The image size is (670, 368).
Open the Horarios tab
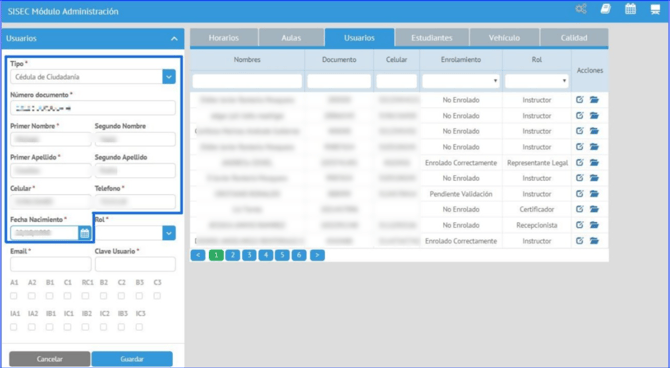click(x=223, y=38)
